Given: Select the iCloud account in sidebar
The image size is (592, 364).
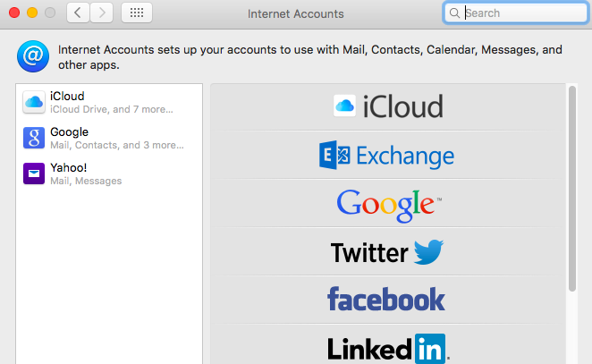Looking at the screenshot, I should pyautogui.click(x=109, y=102).
